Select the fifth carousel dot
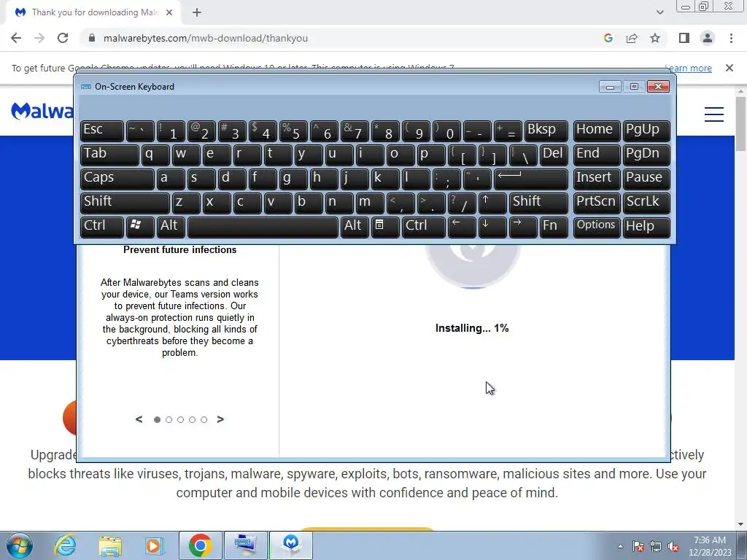The height and width of the screenshot is (560, 747). 204,419
